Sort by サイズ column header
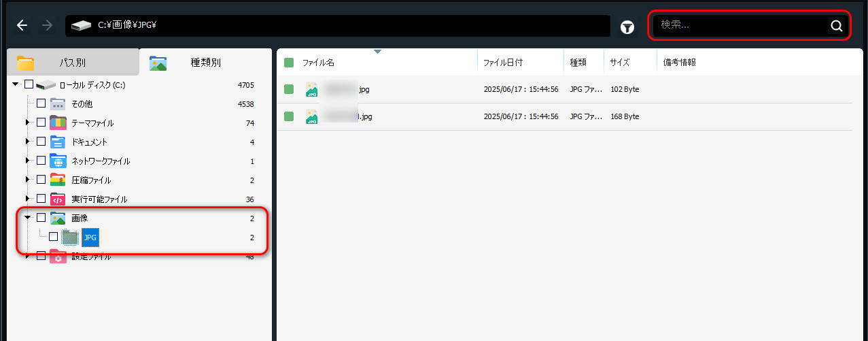The image size is (868, 341). pyautogui.click(x=620, y=63)
